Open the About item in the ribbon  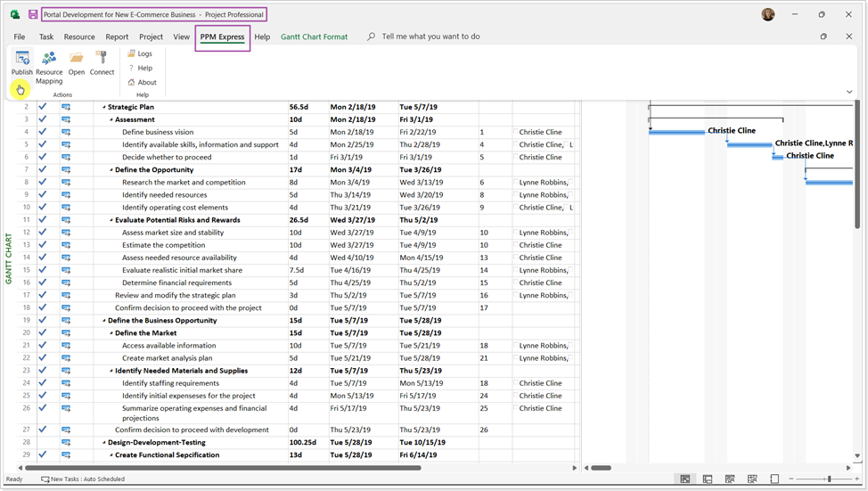pyautogui.click(x=142, y=83)
